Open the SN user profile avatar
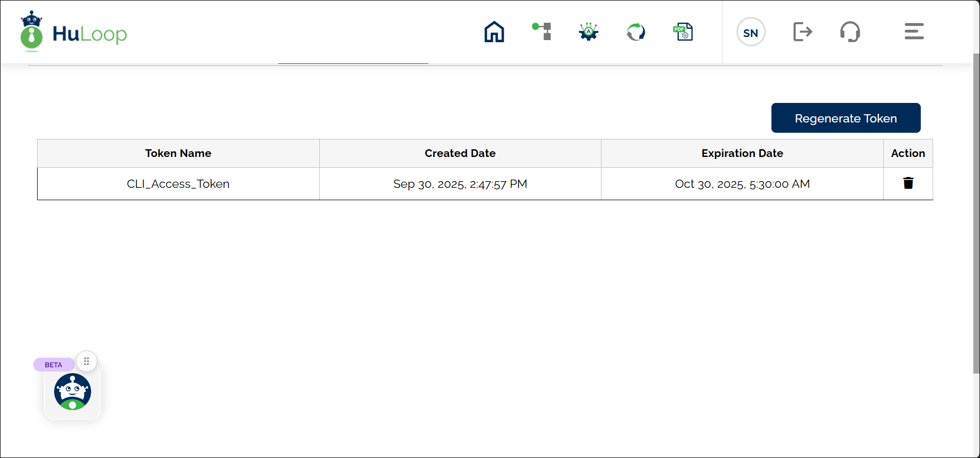Screen dimensions: 980x458 [x=750, y=32]
